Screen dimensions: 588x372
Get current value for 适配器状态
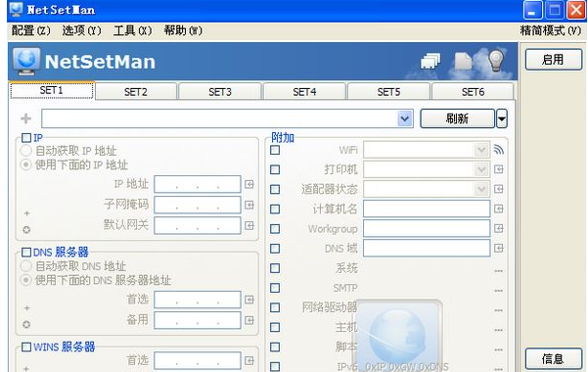tap(498, 189)
